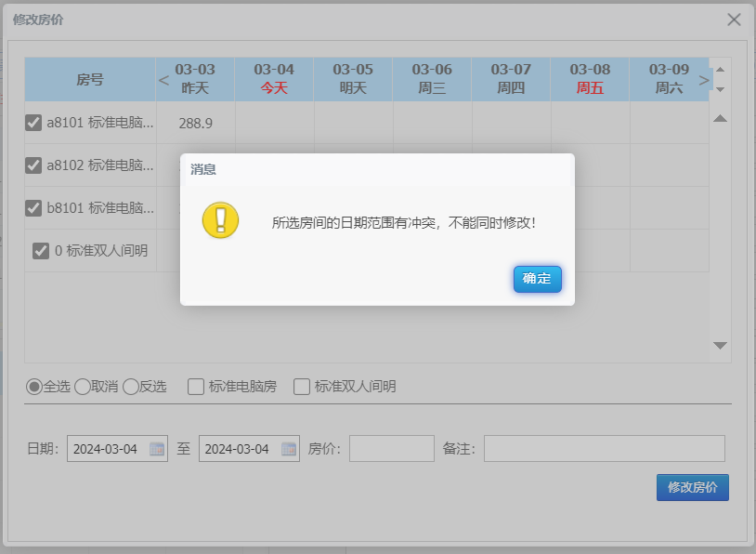Select the 反选 radio button

click(x=131, y=387)
